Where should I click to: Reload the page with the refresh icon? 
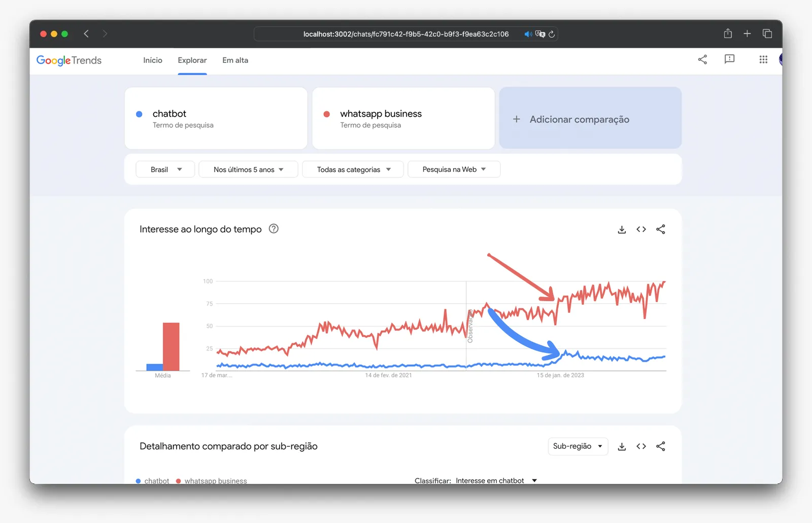(x=552, y=34)
